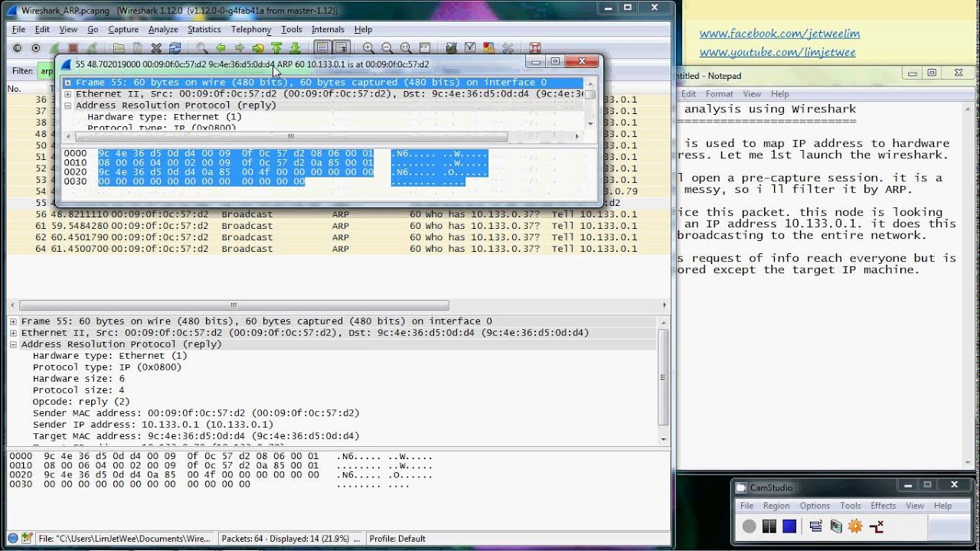The height and width of the screenshot is (551, 980).
Task: Pause recording in CamStudio
Action: (769, 526)
